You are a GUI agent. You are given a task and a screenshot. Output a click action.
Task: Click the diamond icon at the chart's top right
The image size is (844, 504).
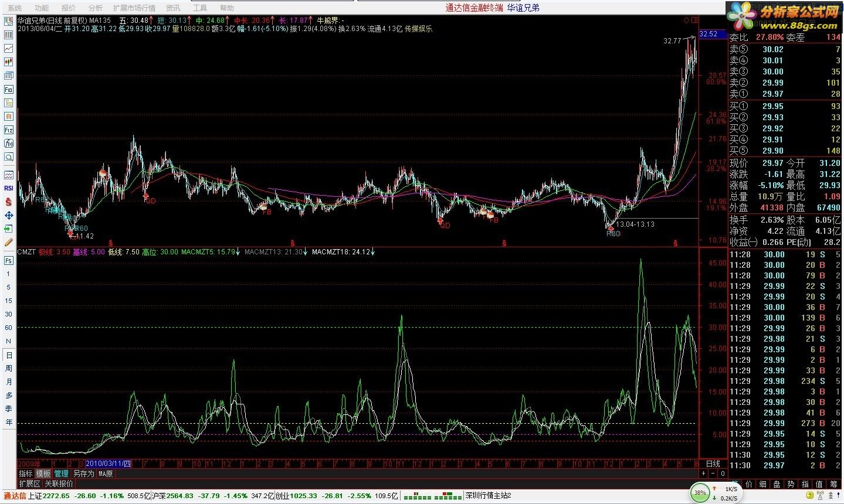(686, 21)
